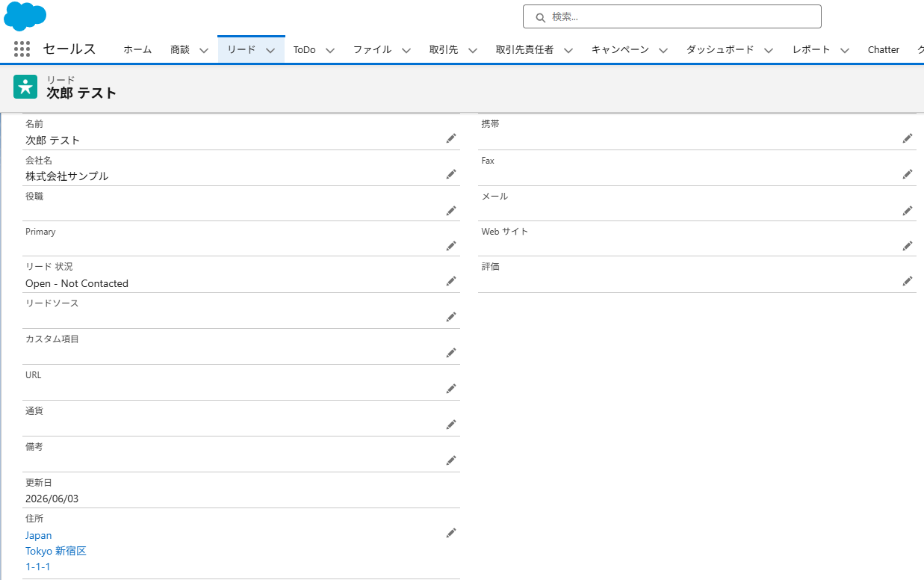
Task: Edit the Fax field via pencil icon
Action: [x=908, y=174]
